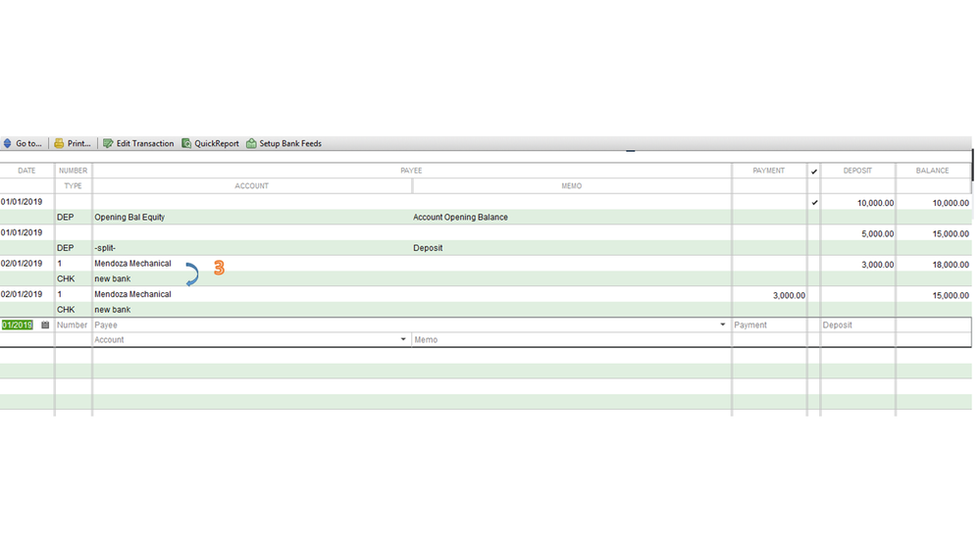980x551 pixels.
Task: Focus the Memo input field
Action: [x=571, y=340]
